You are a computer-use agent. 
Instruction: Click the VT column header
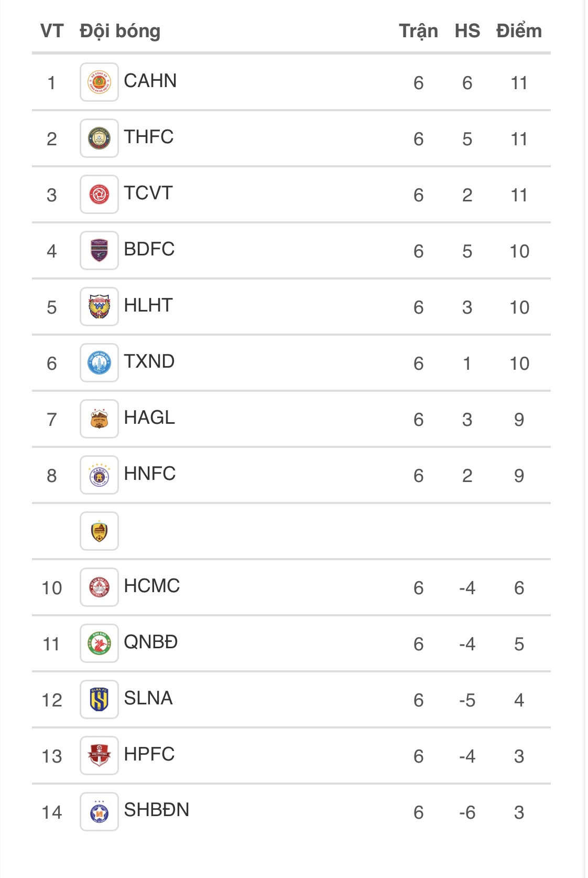[x=52, y=31]
